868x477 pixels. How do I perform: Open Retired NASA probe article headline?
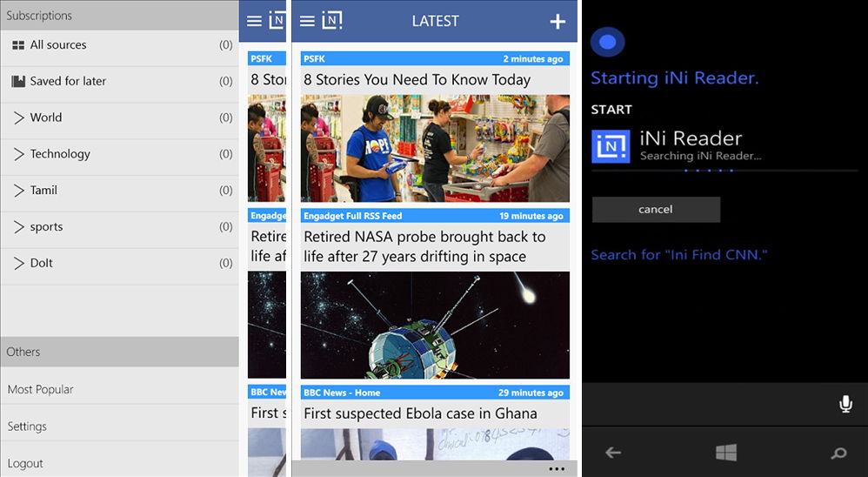click(x=424, y=246)
